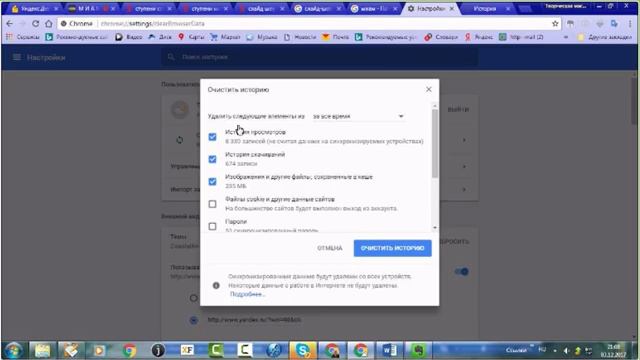Screen dimensions: 640x360
Task: Click the taskbar clock
Action: point(613,351)
